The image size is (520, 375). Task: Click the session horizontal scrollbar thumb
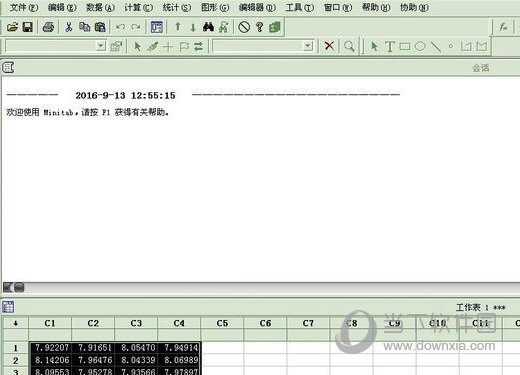click(19, 287)
